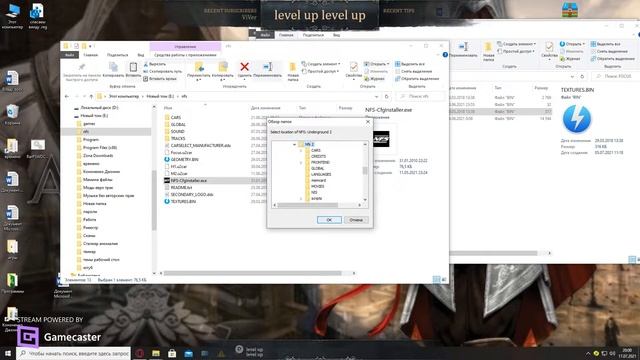Open New item dropdown in back Explorer window

(516, 44)
